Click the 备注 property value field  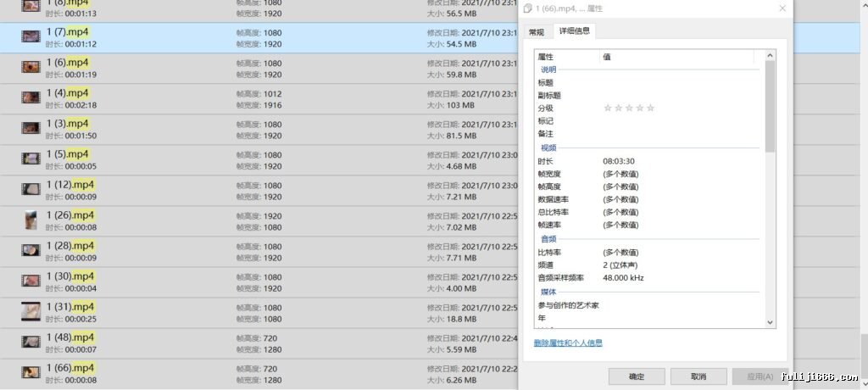(681, 133)
